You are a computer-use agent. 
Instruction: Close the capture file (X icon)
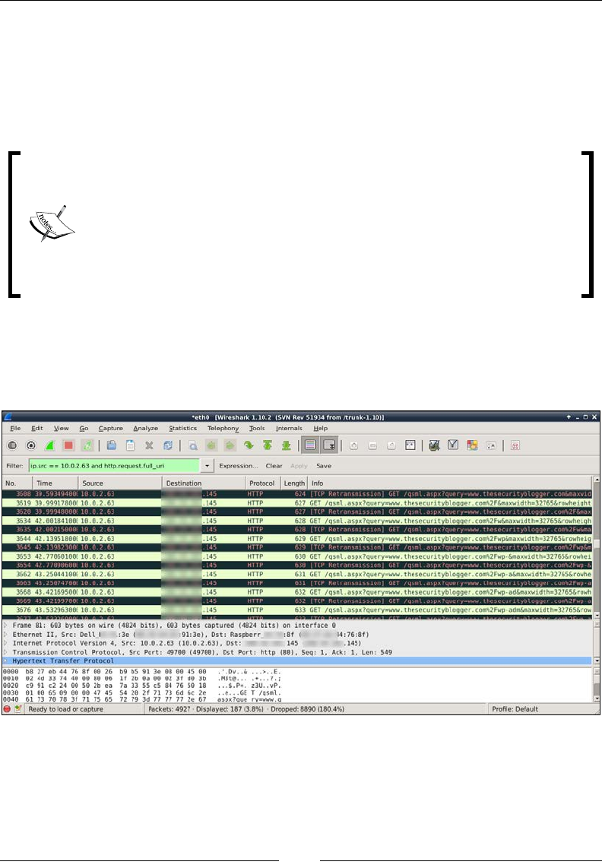click(149, 445)
